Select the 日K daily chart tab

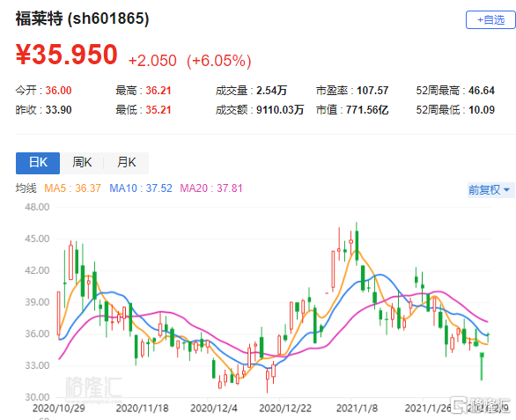point(38,163)
